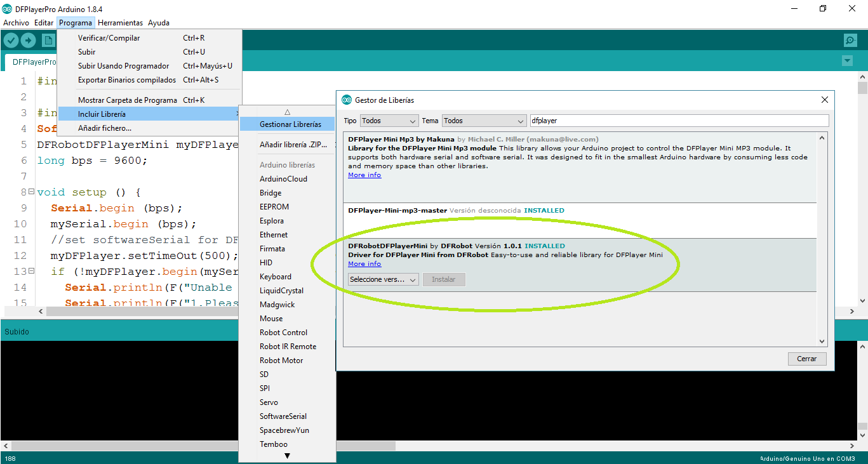The image size is (868, 464).
Task: Include the SPI library
Action: 287,388
